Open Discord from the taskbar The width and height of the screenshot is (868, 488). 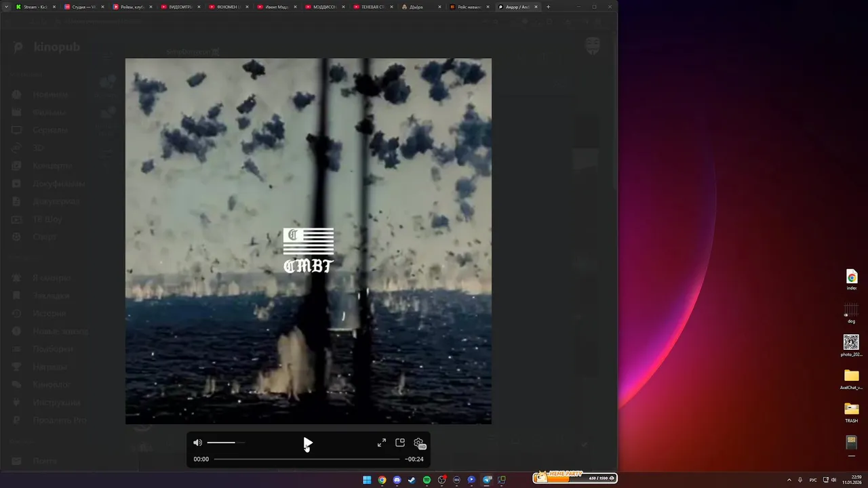(397, 480)
